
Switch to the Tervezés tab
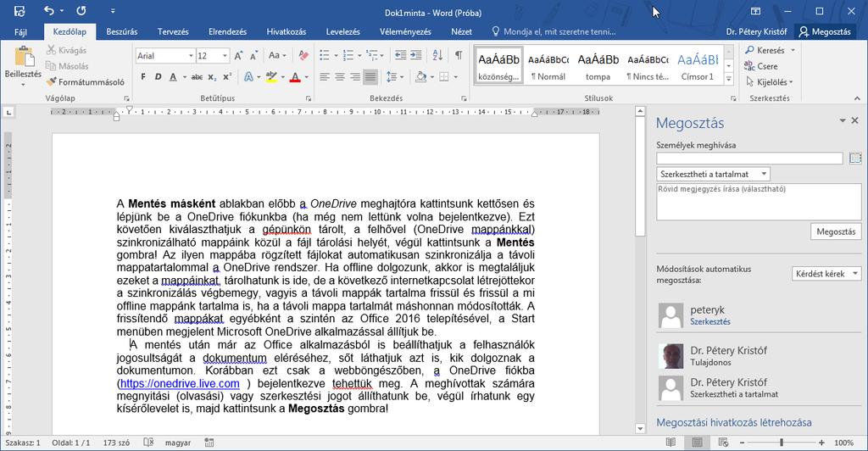click(x=173, y=32)
